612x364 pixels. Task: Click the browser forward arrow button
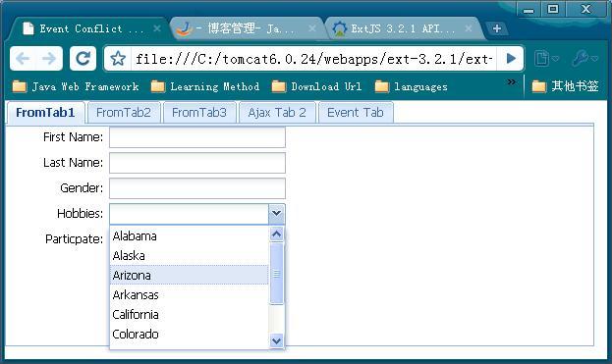[49, 59]
